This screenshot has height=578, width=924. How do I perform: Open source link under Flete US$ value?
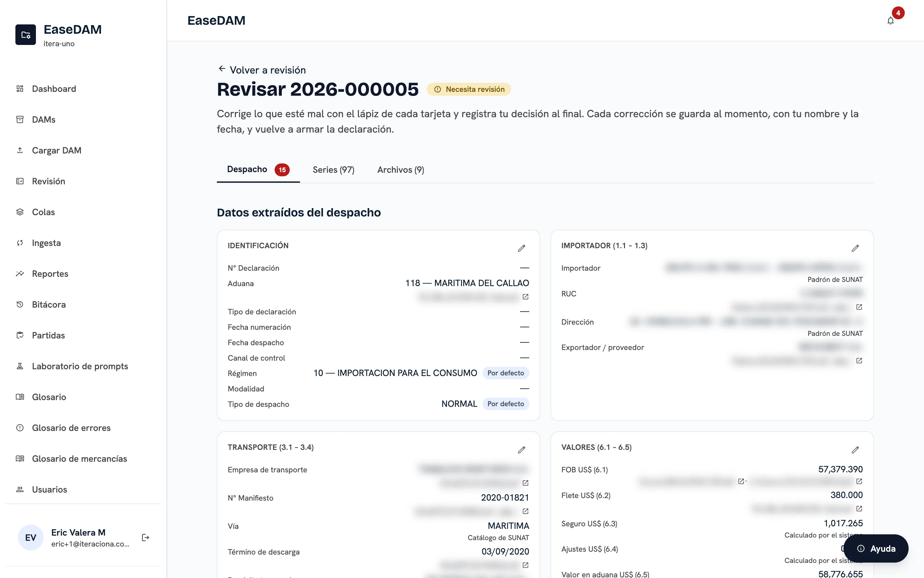[x=859, y=508]
